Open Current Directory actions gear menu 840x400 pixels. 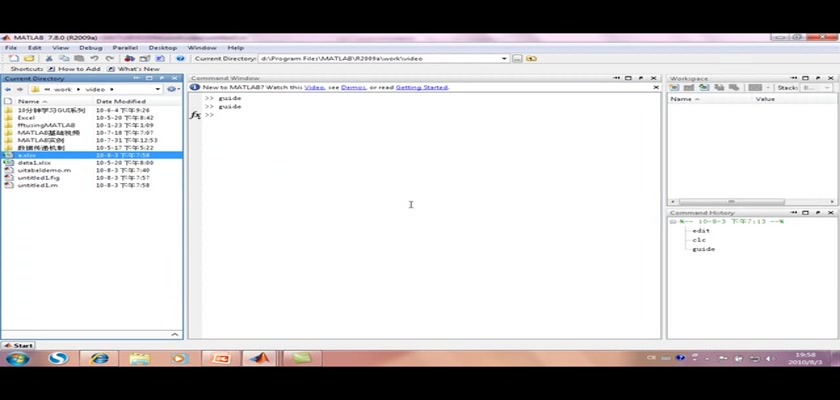coord(172,89)
